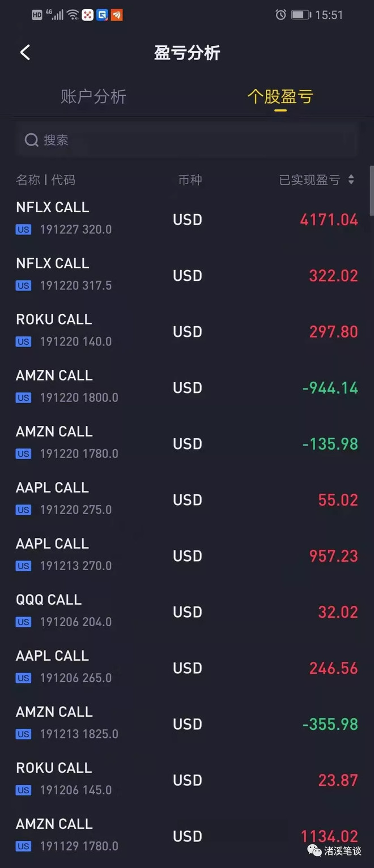The height and width of the screenshot is (868, 374).
Task: Tap the WeChat watermark logo icon
Action: pos(314,850)
